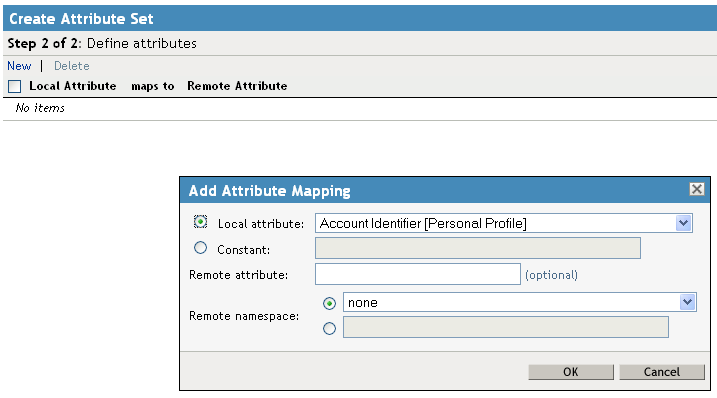Select the Local attribute radio button
Image resolution: width=717 pixels, height=398 pixels.
pos(200,222)
